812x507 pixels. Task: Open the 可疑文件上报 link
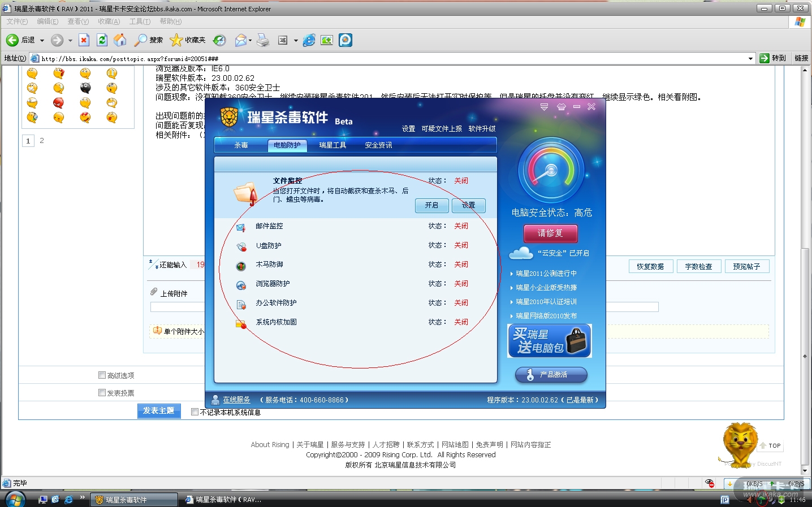pyautogui.click(x=442, y=129)
